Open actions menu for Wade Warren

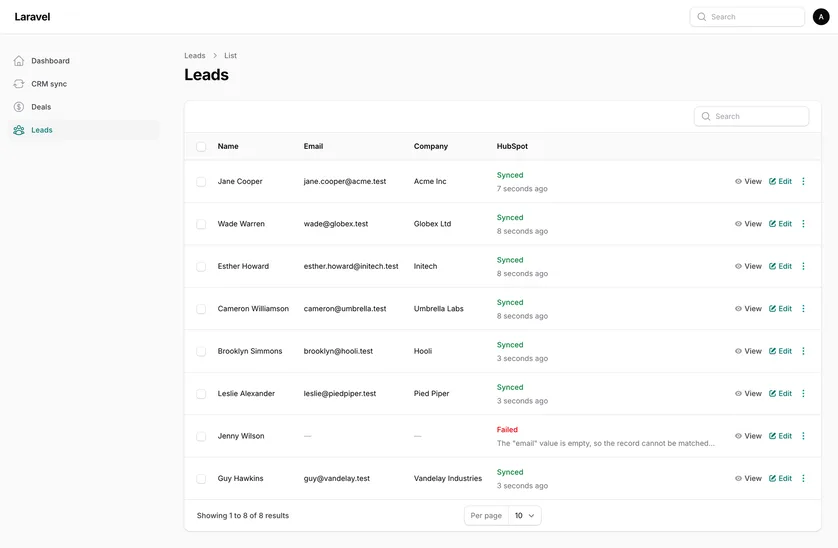coord(803,223)
